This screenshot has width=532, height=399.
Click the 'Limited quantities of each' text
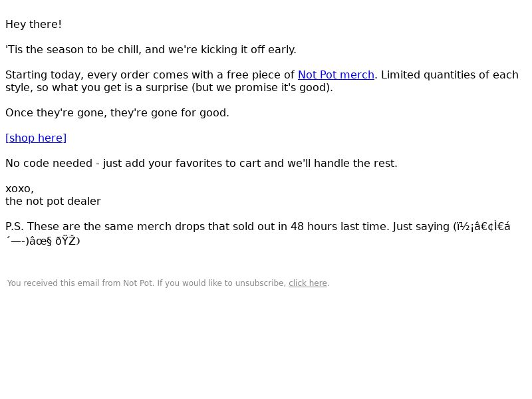pos(450,74)
